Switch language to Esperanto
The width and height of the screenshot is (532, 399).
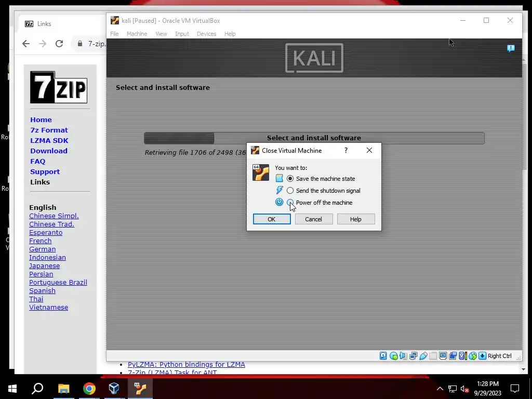pos(46,232)
